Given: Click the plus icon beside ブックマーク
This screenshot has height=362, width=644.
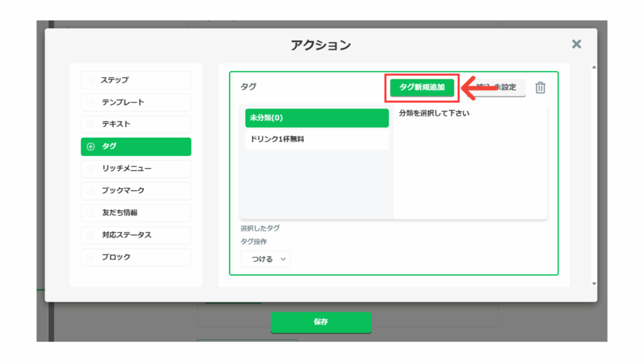Looking at the screenshot, I should pyautogui.click(x=91, y=190).
